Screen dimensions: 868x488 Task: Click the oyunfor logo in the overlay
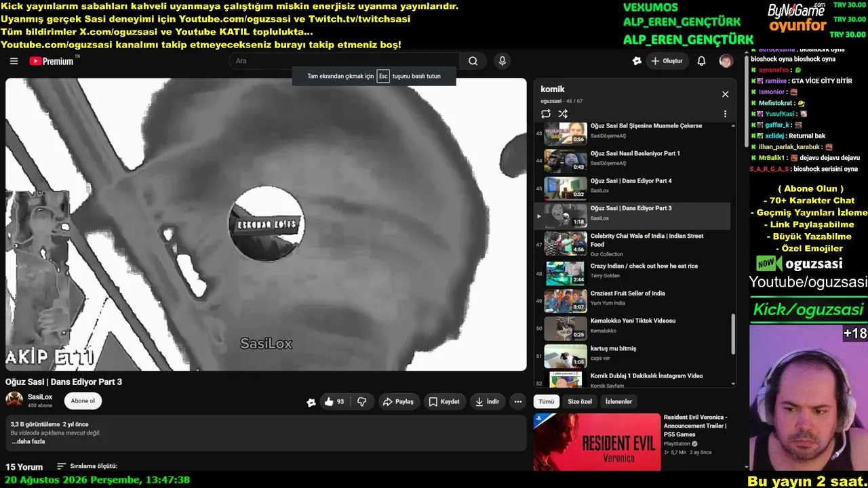797,26
